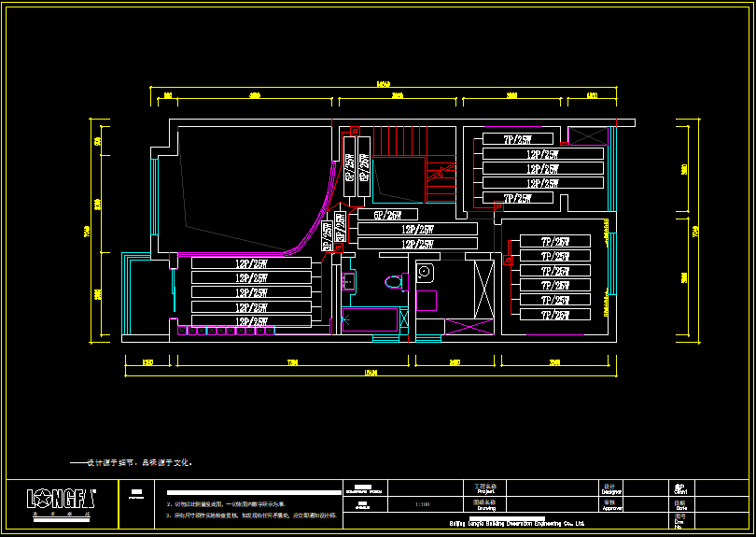
Task: Select the toilet symbol in the bathroom
Action: click(x=393, y=280)
